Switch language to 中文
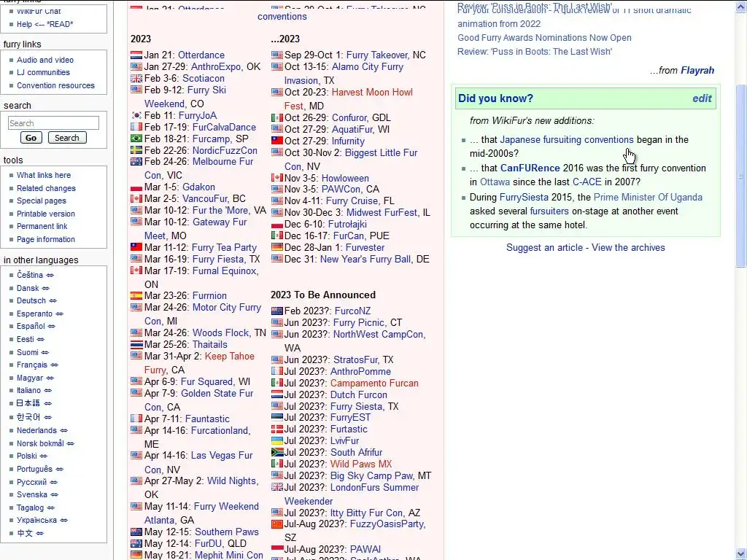The height and width of the screenshot is (560, 747). tap(25, 533)
